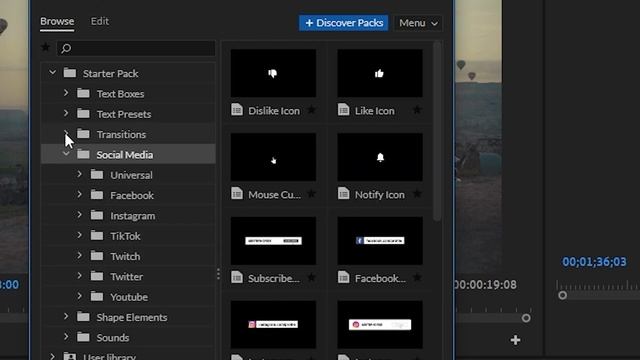Viewport: 640px width, 360px height.
Task: Toggle favorites filter star beside search
Action: (45, 47)
